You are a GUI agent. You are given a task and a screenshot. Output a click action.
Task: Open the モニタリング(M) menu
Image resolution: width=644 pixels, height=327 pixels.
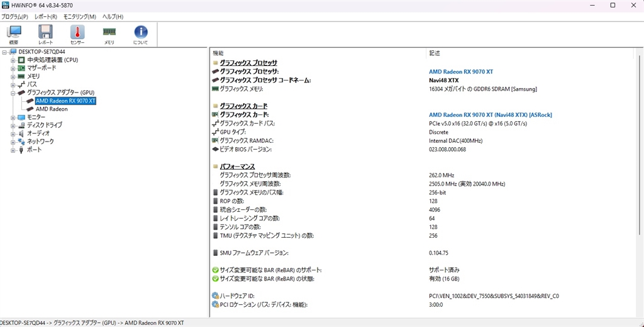tap(80, 17)
